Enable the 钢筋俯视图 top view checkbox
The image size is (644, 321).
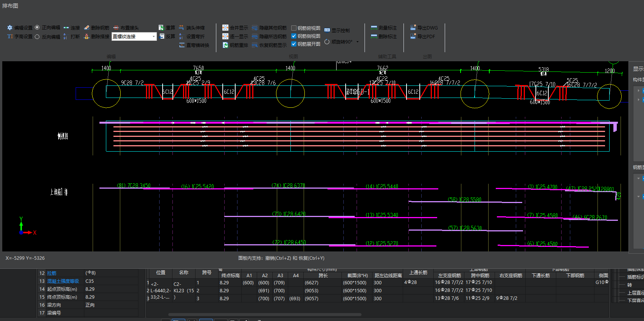pos(294,28)
